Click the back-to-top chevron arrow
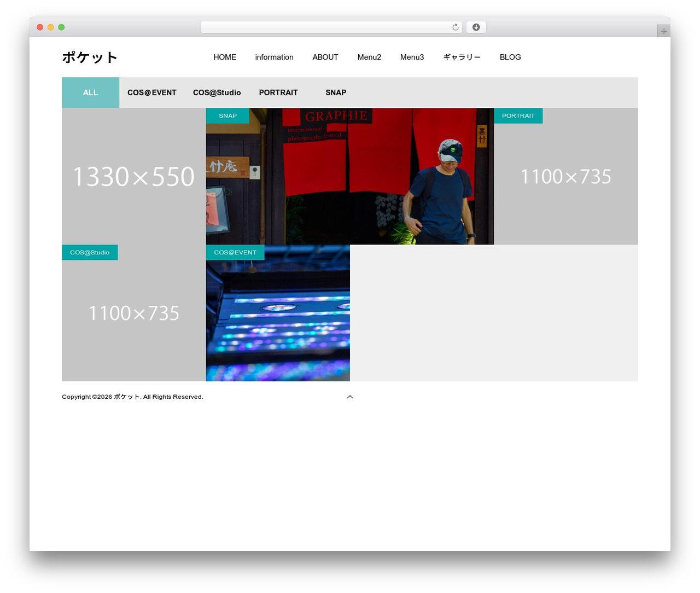 tap(350, 397)
